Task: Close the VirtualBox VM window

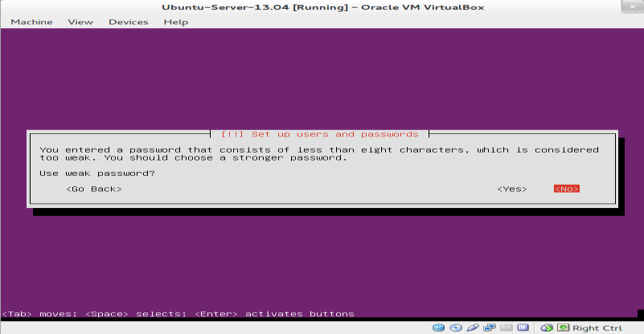Action: 633,6
